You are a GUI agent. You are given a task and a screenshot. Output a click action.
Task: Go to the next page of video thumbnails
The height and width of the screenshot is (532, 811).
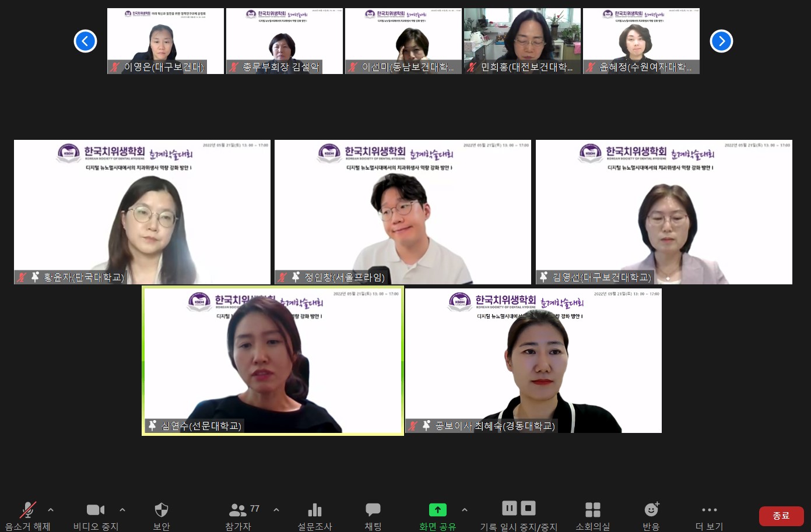pos(721,41)
